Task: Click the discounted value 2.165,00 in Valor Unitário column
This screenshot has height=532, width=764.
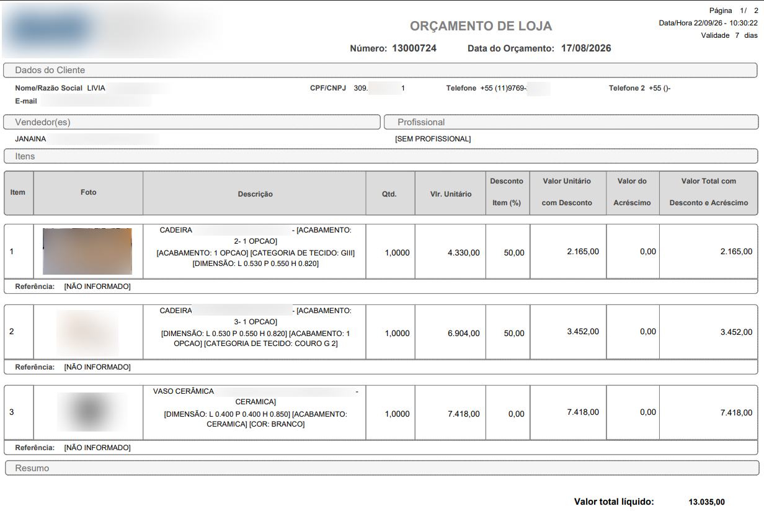Action: tap(583, 252)
